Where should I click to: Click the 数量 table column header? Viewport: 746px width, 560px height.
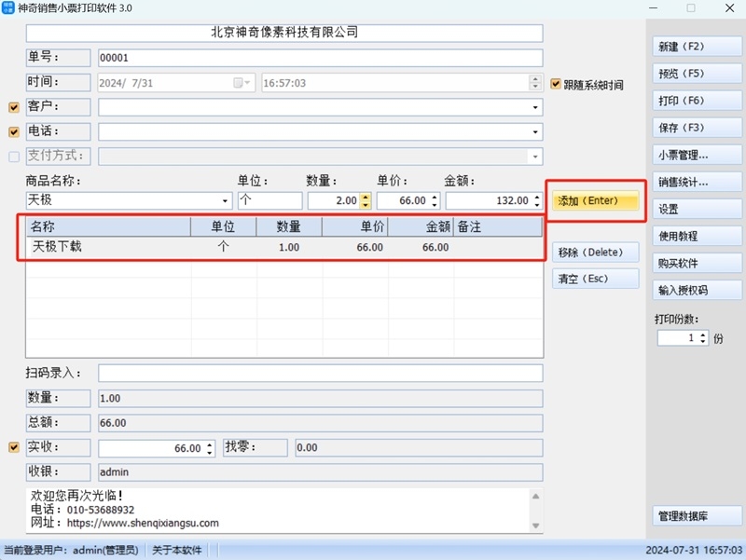289,226
